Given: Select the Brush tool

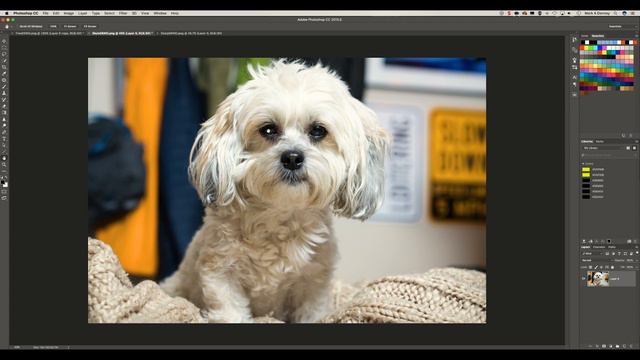Looking at the screenshot, I should click(x=4, y=87).
